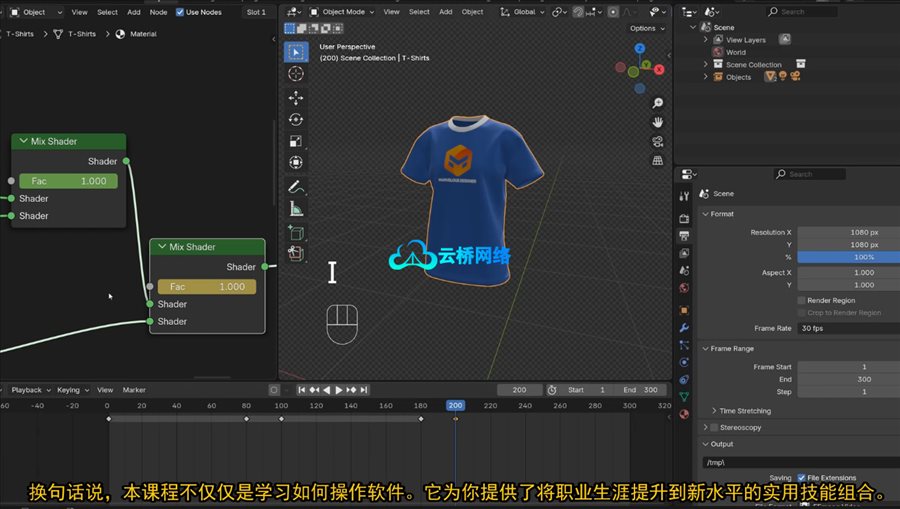Image resolution: width=900 pixels, height=509 pixels.
Task: Tick the Render Region checkbox
Action: (x=801, y=300)
